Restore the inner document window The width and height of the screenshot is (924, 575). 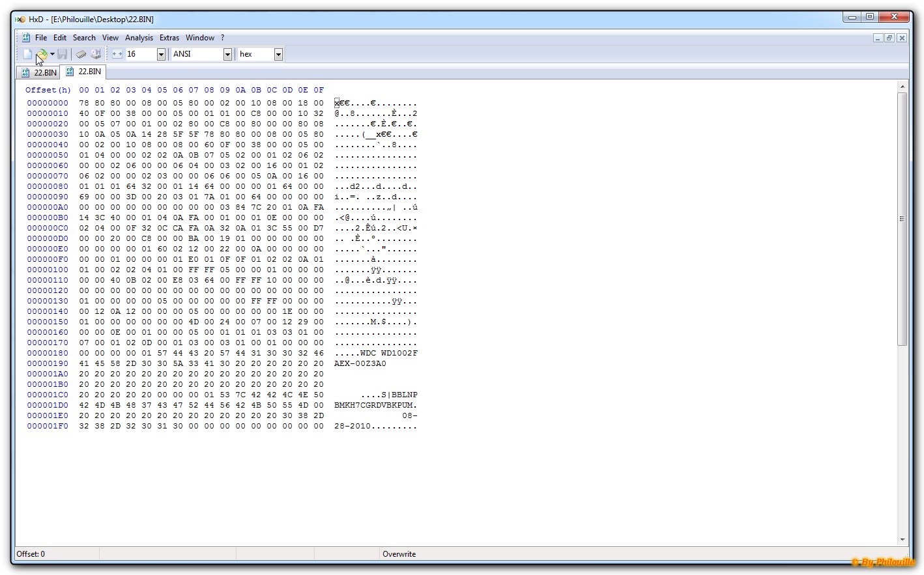[x=889, y=38]
